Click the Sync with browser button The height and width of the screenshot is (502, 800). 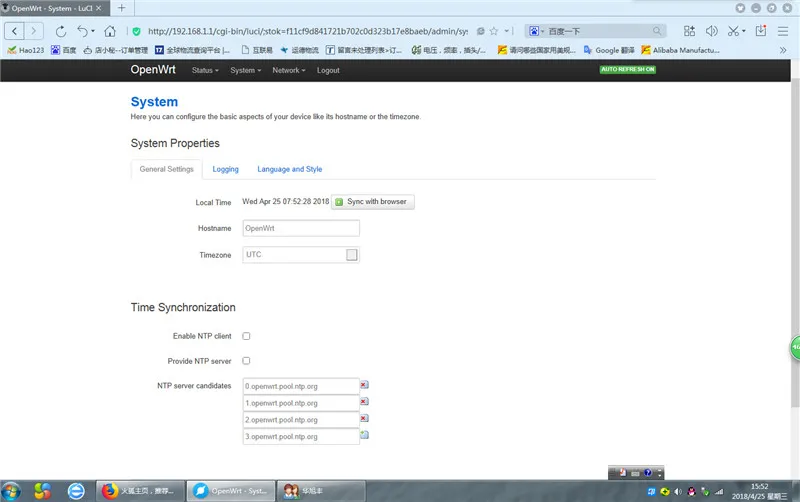tap(373, 202)
